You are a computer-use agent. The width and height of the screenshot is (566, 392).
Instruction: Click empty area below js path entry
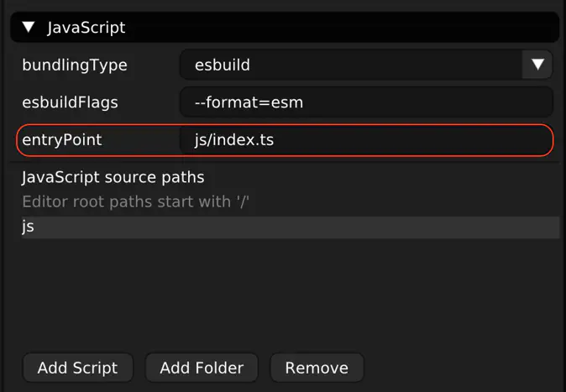coord(286,294)
